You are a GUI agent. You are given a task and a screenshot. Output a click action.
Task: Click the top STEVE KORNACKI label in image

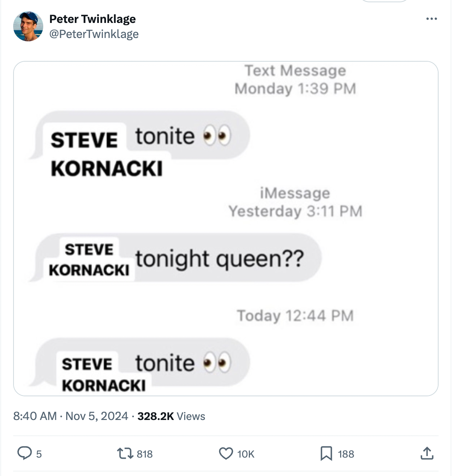tap(106, 153)
